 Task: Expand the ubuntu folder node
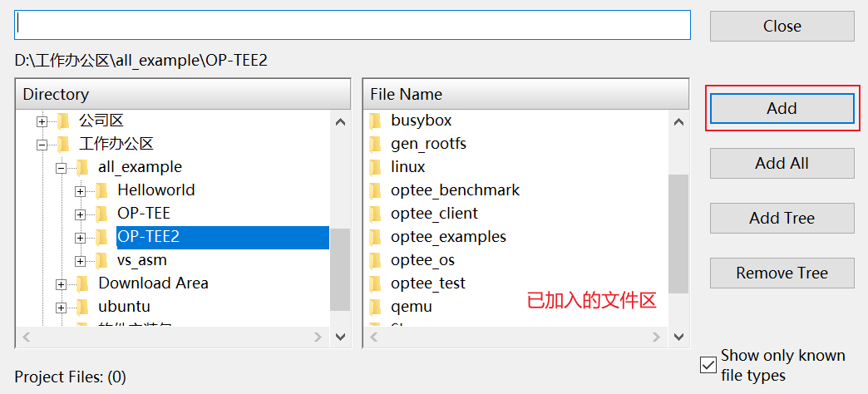(61, 308)
